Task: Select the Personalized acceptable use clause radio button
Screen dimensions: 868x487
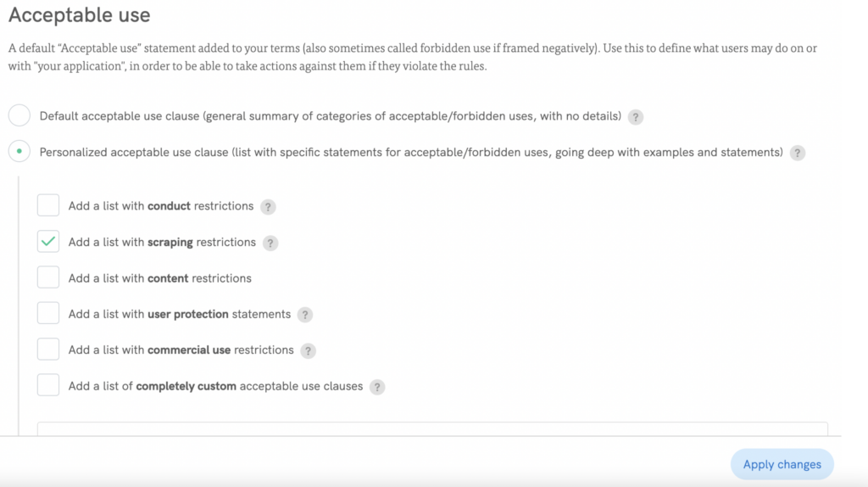Action: point(19,152)
